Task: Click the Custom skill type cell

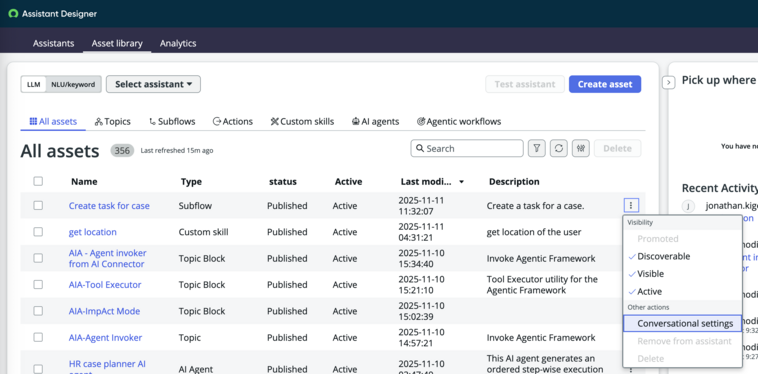Action: click(204, 232)
